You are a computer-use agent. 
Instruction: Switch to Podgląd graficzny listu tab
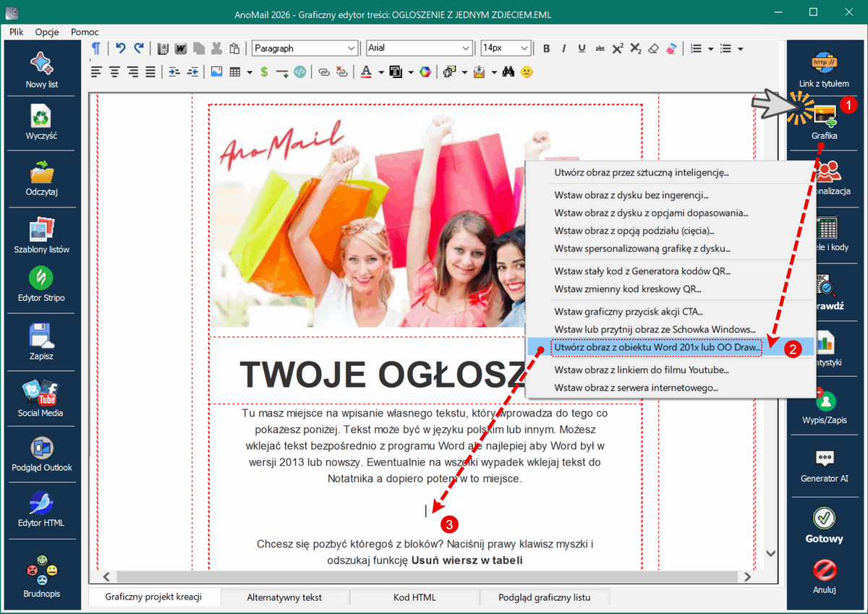545,597
